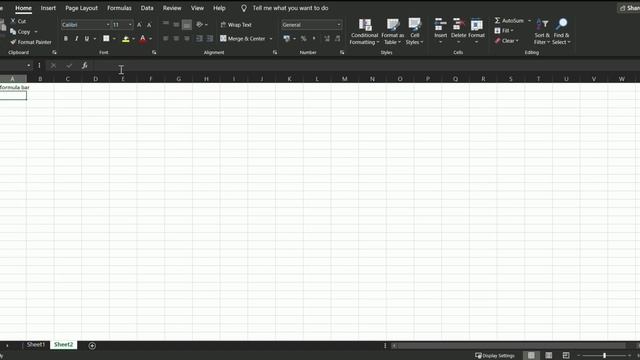Switch to the Sheet1 tab
This screenshot has width=640, height=360.
click(x=36, y=345)
